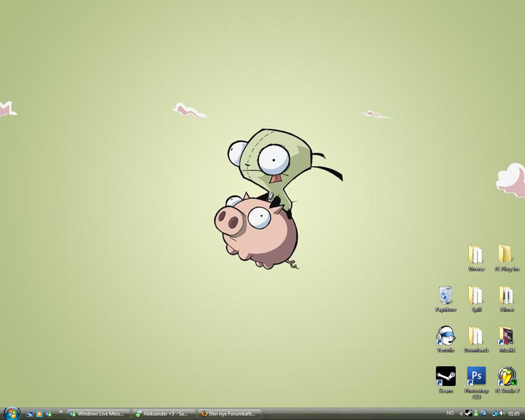
Task: Switch to the Den nye Forumkafé Firefox window
Action: (229, 414)
